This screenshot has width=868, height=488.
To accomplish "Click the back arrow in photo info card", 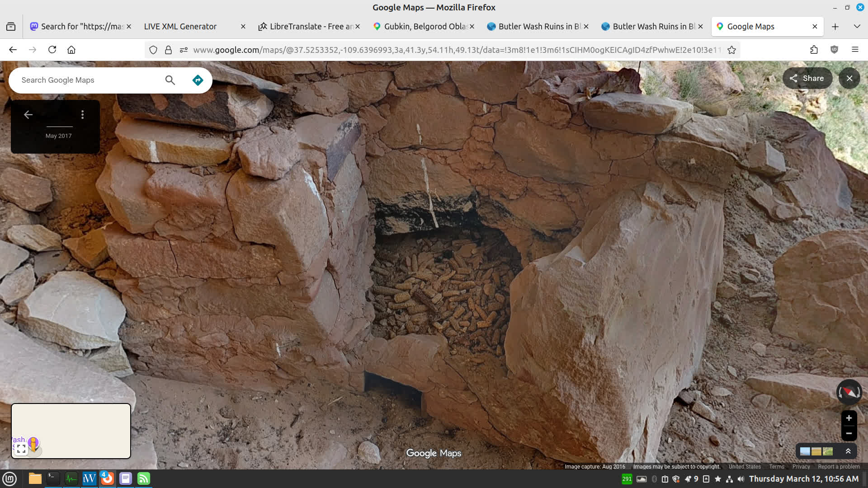I will (28, 115).
